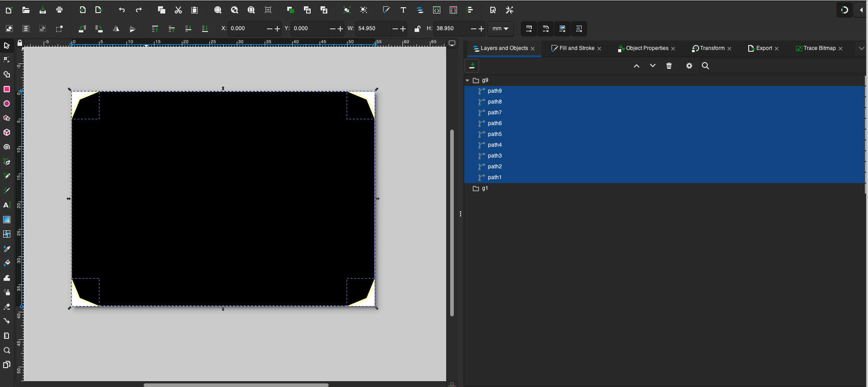The height and width of the screenshot is (387, 868).
Task: Expand the dock panel tabs overflow chevron
Action: click(x=861, y=48)
